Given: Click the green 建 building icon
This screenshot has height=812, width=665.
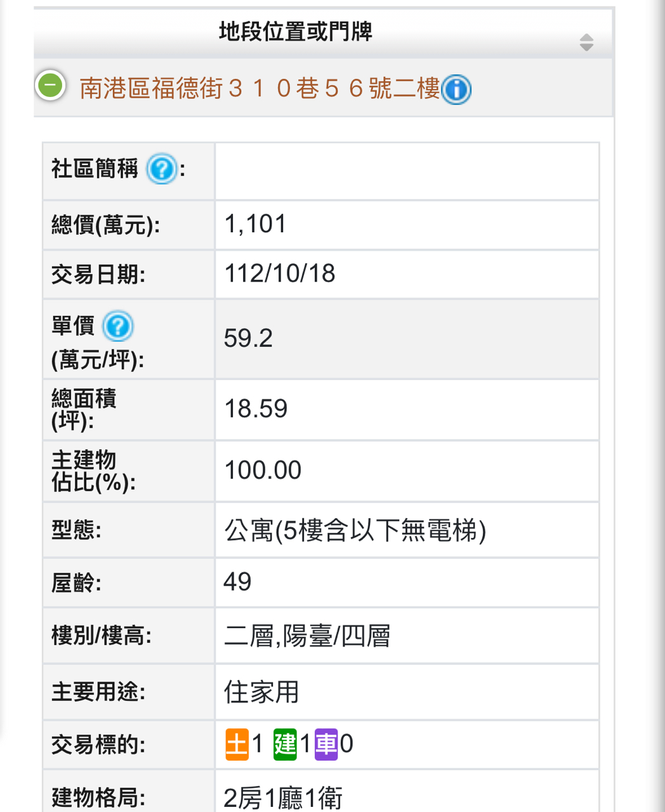Looking at the screenshot, I should 285,744.
